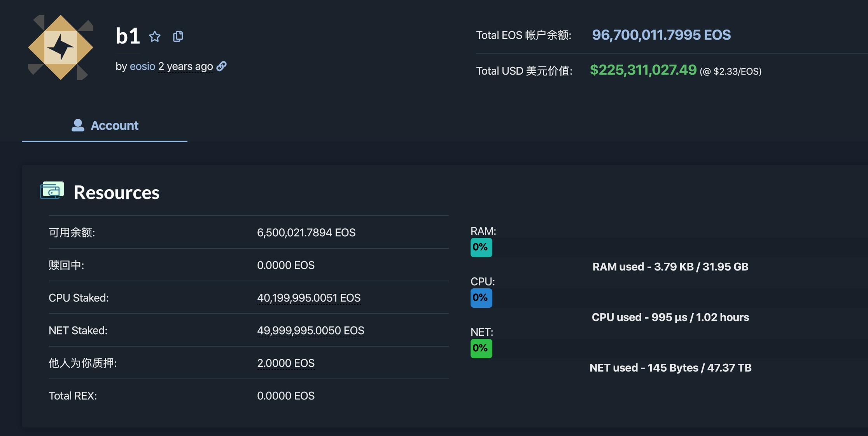Click the 他人为你质押 2.0000 EOS value
Image resolution: width=868 pixels, height=436 pixels.
286,363
